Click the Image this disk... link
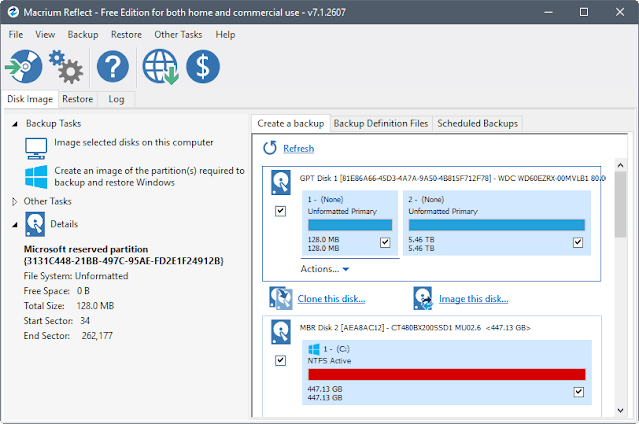639x424 pixels. point(474,298)
